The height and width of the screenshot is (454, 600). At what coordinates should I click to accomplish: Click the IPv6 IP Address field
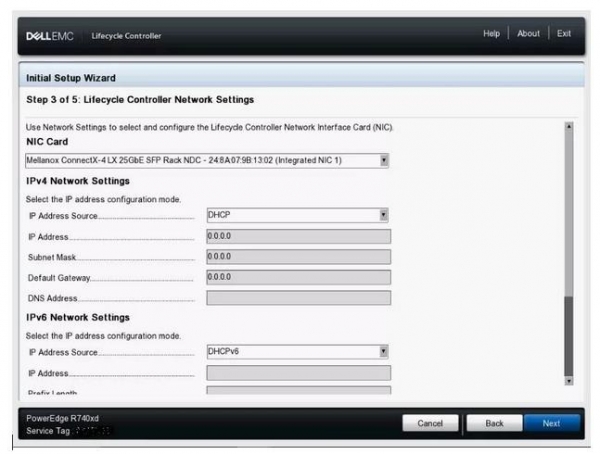(x=298, y=372)
